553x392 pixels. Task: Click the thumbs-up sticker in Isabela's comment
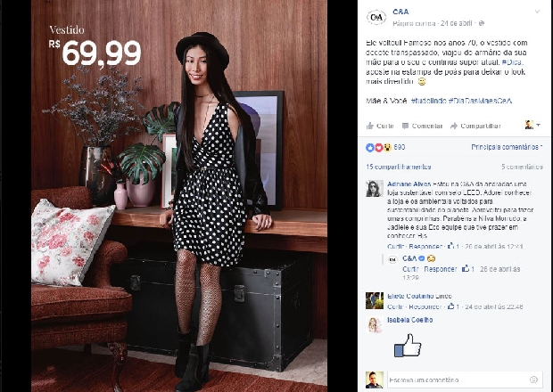[x=408, y=346]
